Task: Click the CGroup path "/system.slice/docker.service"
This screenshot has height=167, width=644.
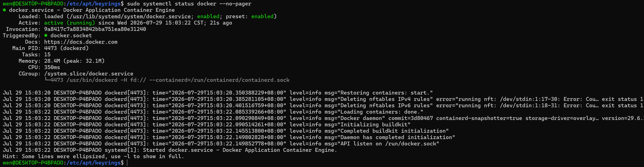Action: tap(89, 74)
